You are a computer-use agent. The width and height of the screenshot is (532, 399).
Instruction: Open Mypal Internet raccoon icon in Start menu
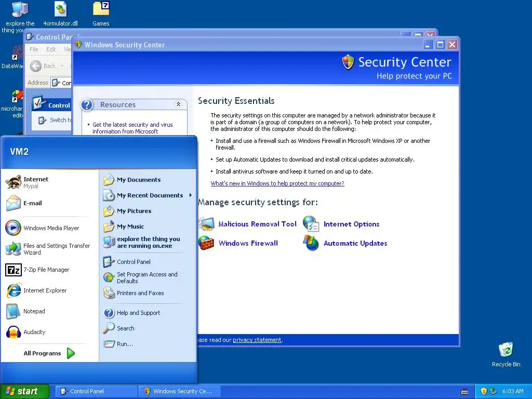click(13, 182)
